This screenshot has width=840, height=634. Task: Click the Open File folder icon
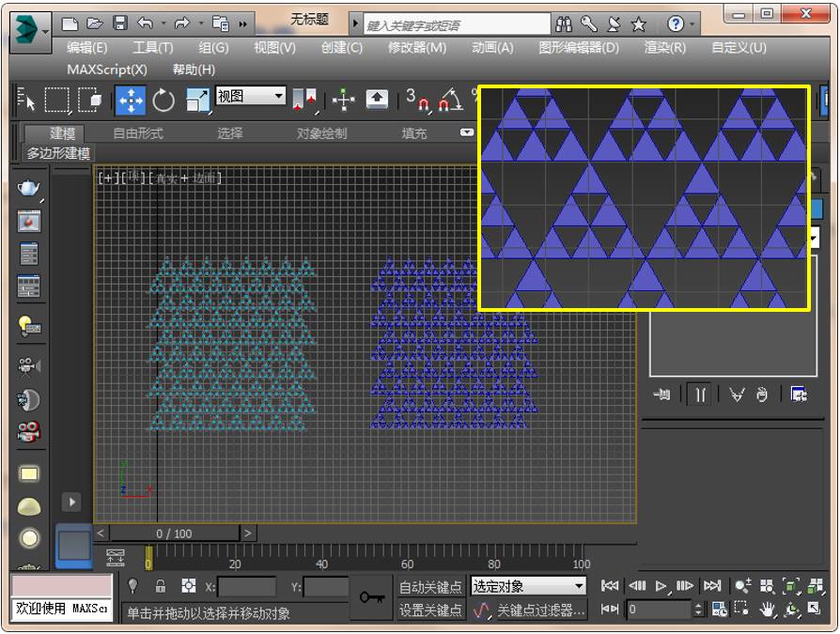(x=95, y=23)
